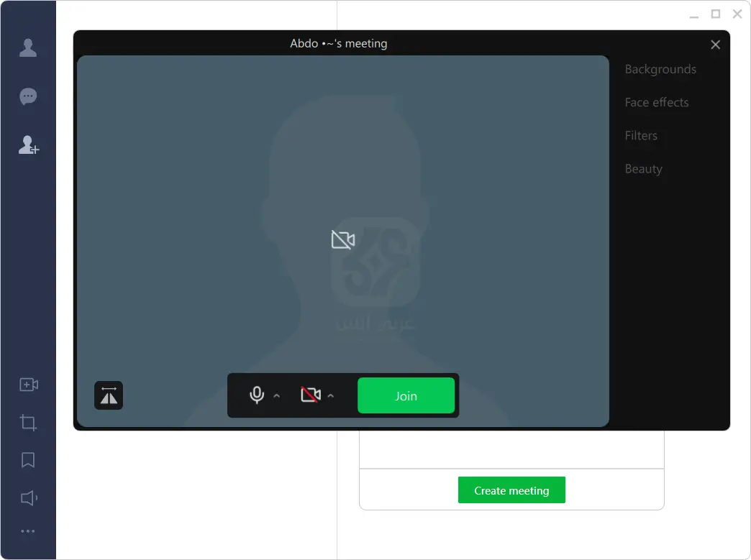
Task: Click the Create meeting button
Action: pyautogui.click(x=511, y=490)
